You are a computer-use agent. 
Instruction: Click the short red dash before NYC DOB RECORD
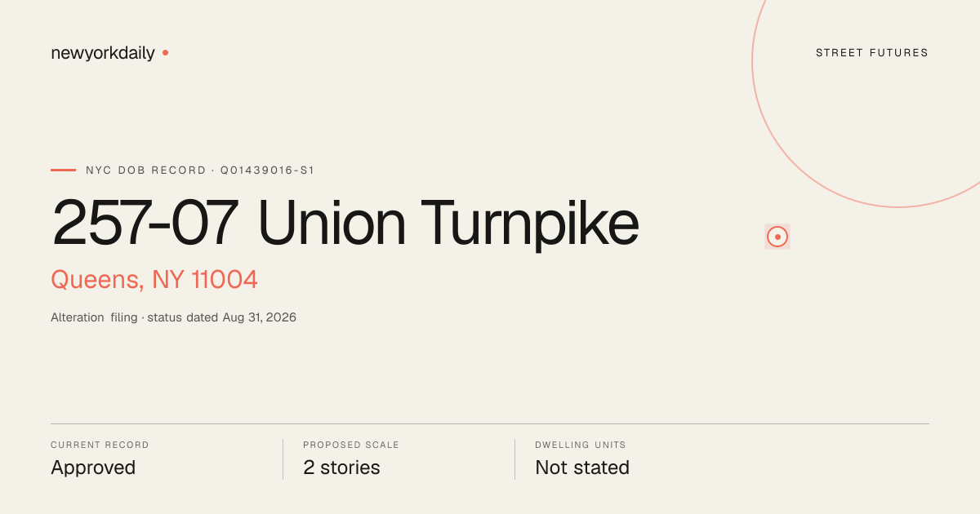tap(63, 170)
